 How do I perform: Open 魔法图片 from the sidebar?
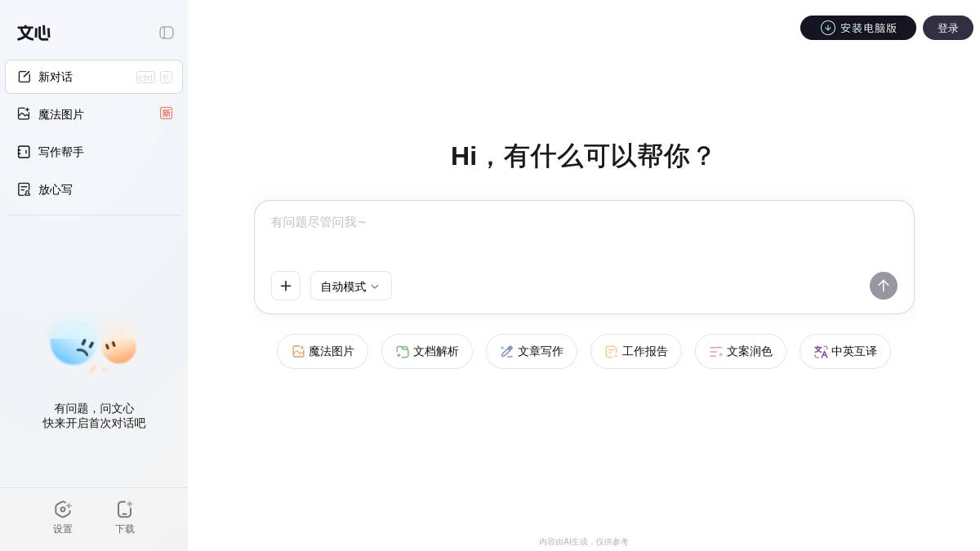pyautogui.click(x=61, y=114)
